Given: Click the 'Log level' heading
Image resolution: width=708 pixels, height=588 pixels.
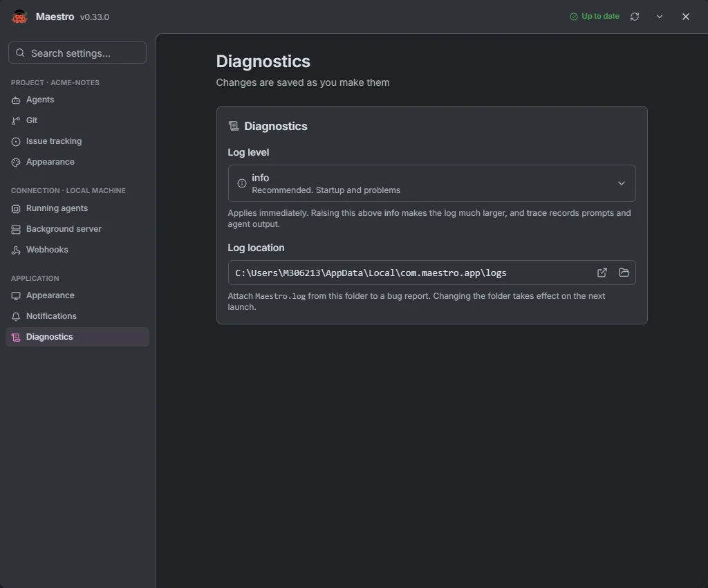Looking at the screenshot, I should click(x=248, y=153).
